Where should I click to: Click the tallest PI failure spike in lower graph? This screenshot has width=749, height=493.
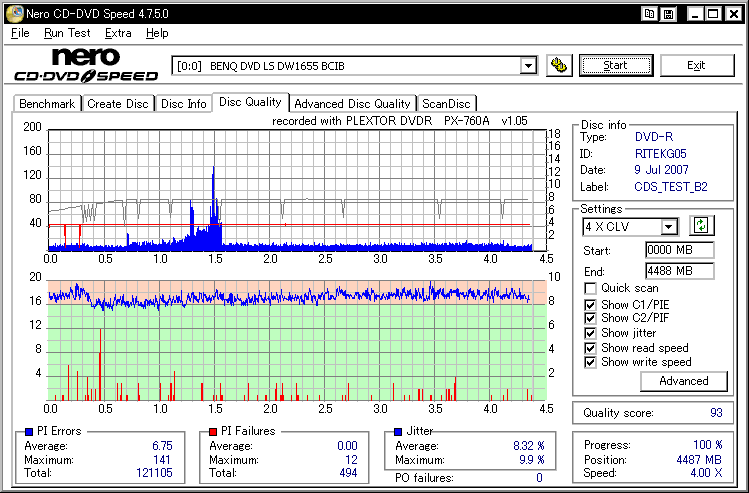[x=100, y=364]
